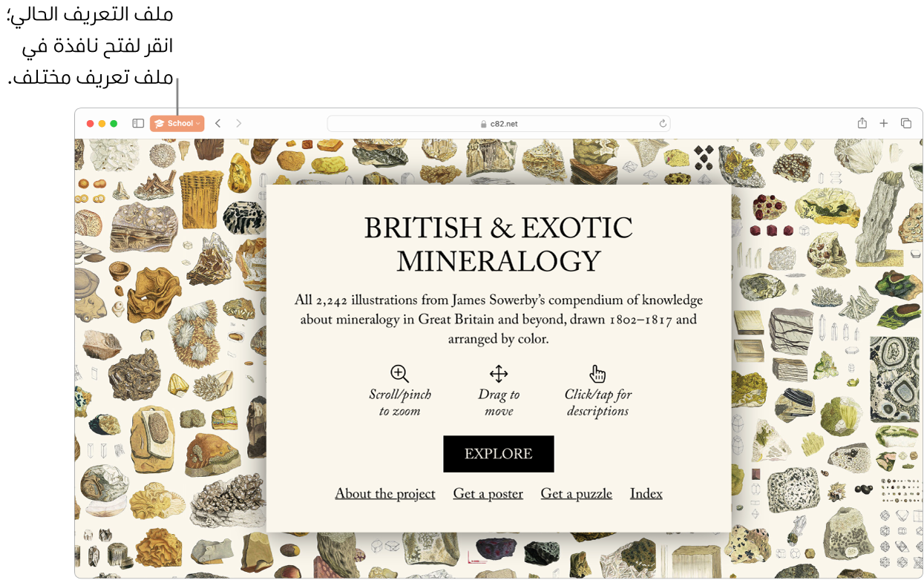924x580 pixels.
Task: Show tab overview icon
Action: (x=906, y=124)
